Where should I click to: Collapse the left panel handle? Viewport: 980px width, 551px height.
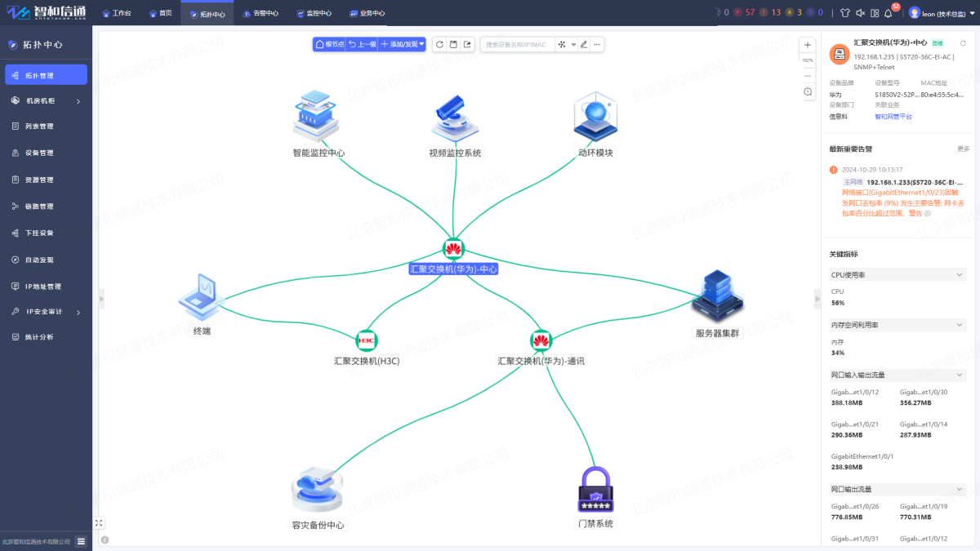[101, 299]
